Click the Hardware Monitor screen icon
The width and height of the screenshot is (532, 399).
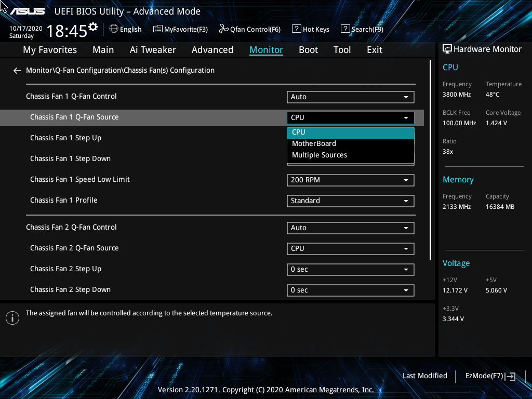447,49
